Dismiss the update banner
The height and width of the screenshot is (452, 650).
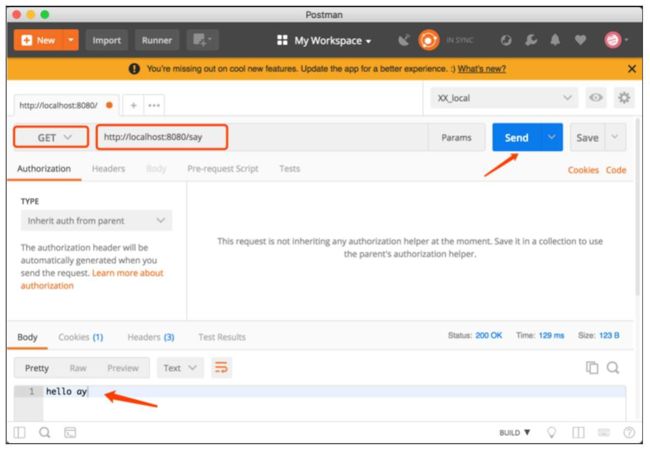coord(632,69)
